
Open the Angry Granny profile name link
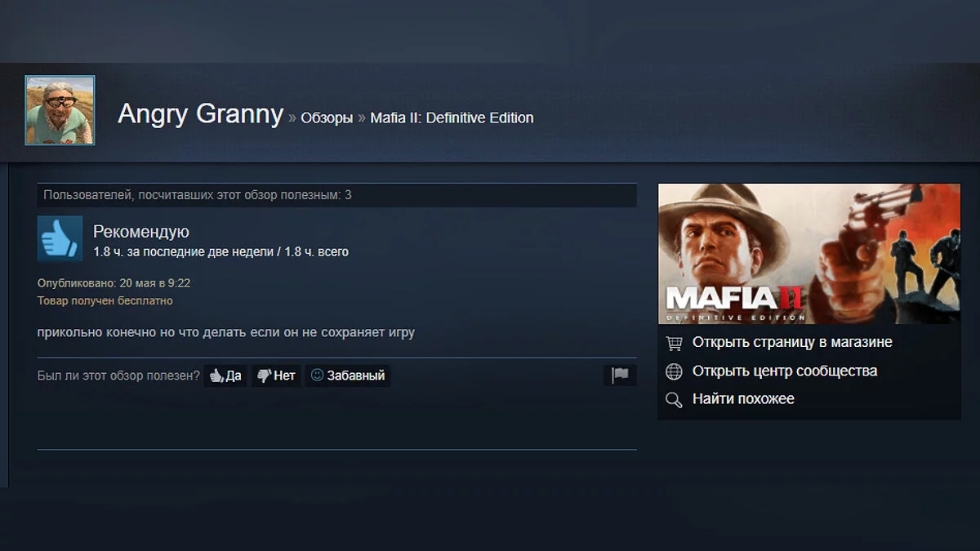(200, 114)
